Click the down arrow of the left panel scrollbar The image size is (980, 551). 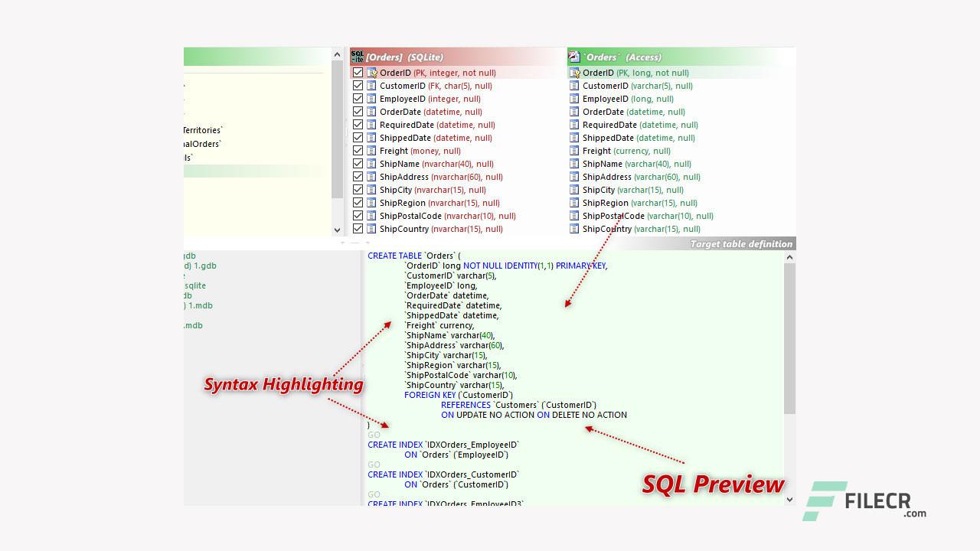click(338, 230)
